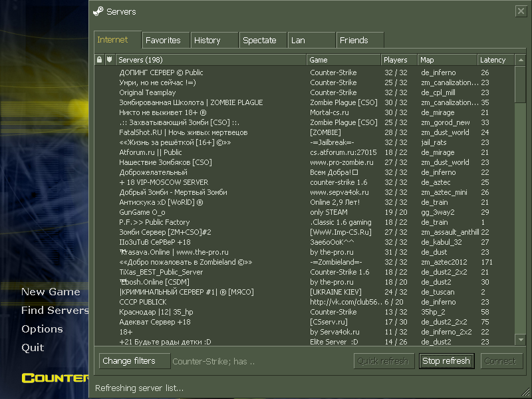Click the '[UKRAINE KIEV]' game cell
This screenshot has width=532, height=399.
[336, 292]
